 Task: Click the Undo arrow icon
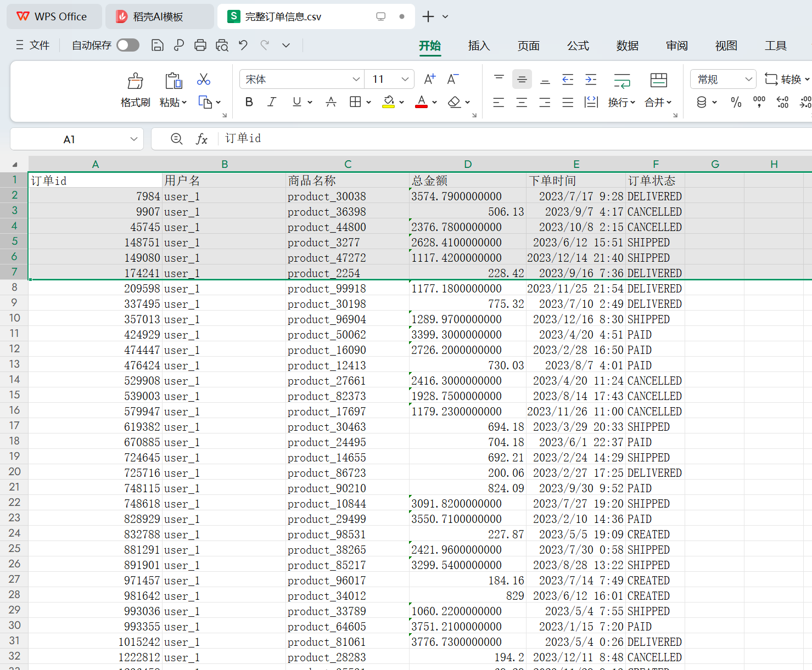pos(243,46)
